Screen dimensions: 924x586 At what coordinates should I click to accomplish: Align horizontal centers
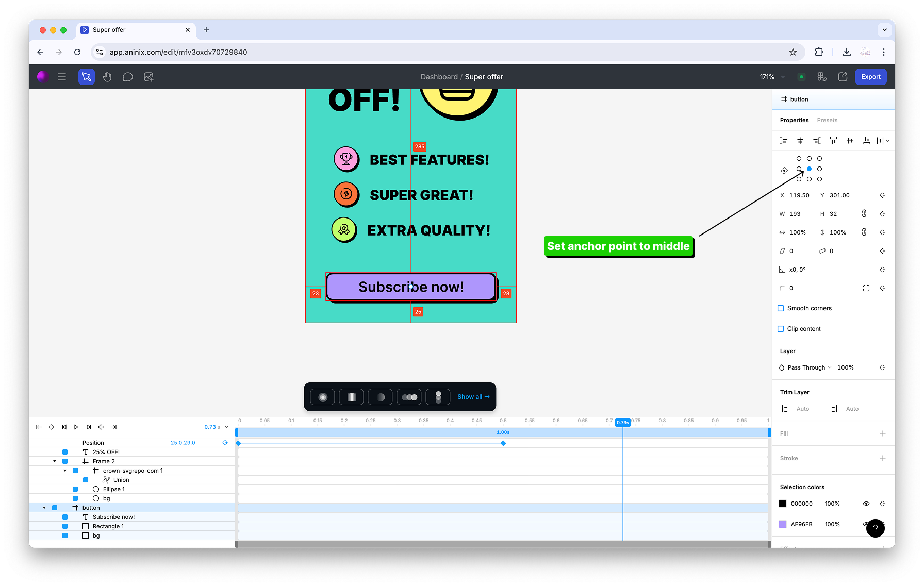[800, 141]
